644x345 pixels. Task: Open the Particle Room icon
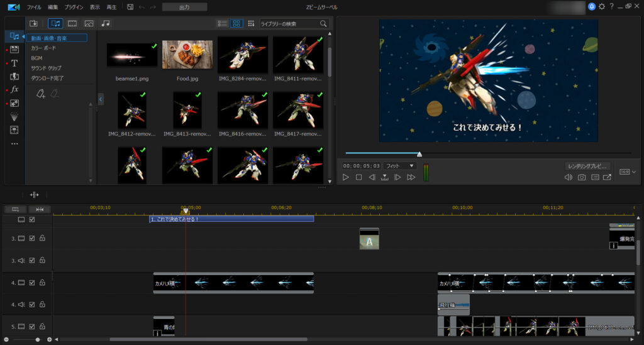(x=14, y=117)
